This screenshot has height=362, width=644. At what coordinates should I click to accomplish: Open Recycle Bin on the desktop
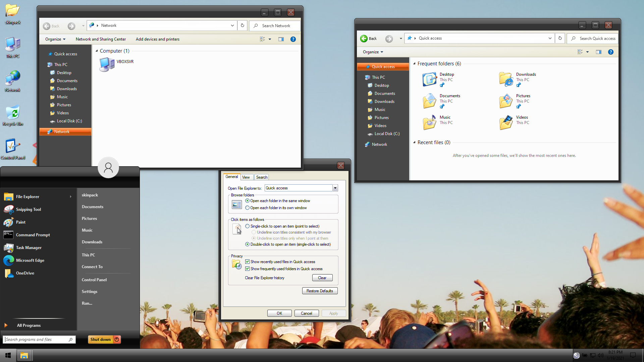point(13,114)
